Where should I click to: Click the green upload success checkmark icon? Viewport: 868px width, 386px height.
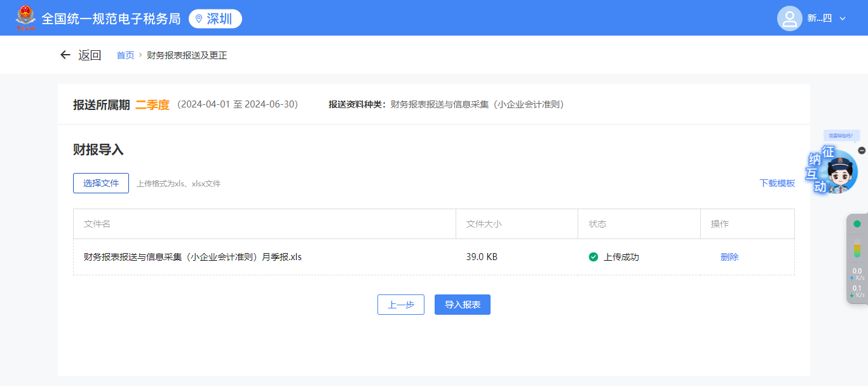(x=593, y=257)
